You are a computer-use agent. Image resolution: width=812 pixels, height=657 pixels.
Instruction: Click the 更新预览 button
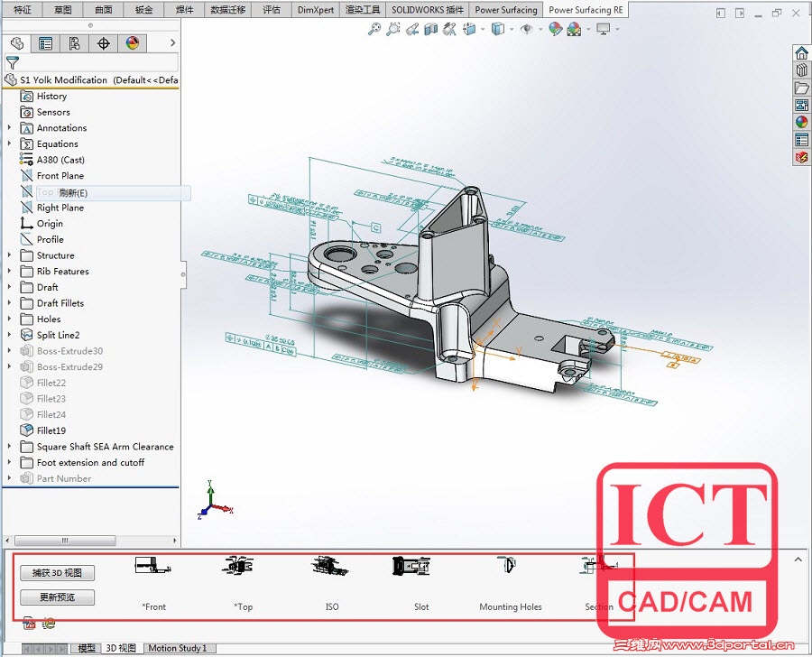[57, 597]
